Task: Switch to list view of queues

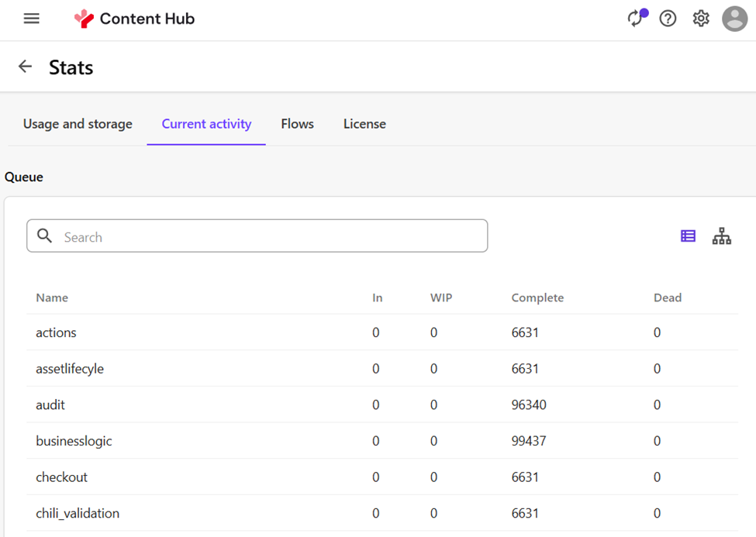Action: 688,236
